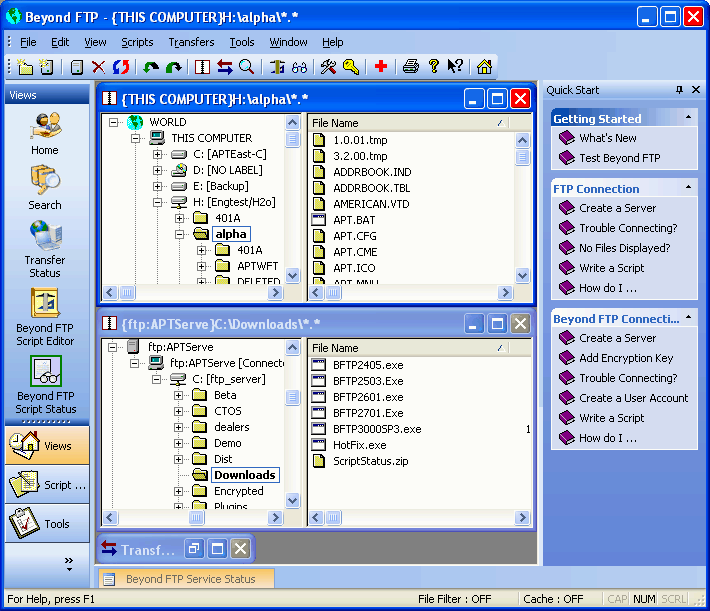710x611 pixels.
Task: Open the Tools menu
Action: 242,42
